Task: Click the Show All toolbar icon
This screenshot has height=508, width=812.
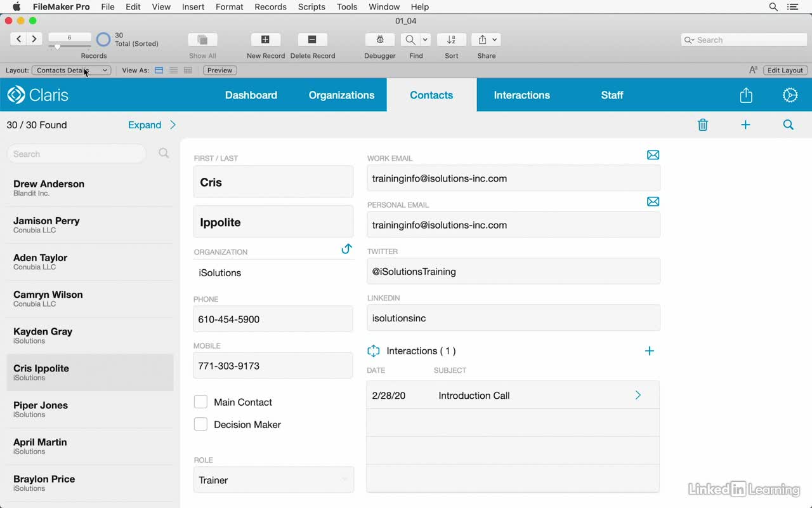Action: click(202, 39)
